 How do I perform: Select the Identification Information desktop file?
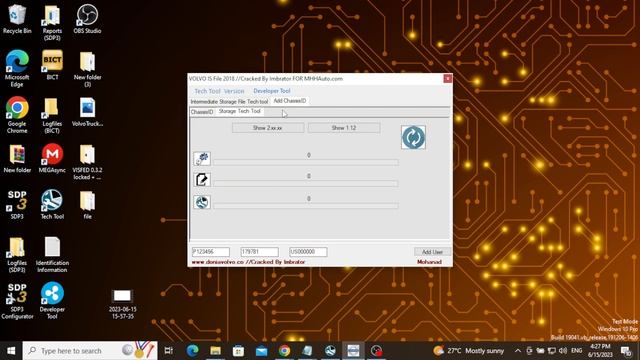point(52,255)
